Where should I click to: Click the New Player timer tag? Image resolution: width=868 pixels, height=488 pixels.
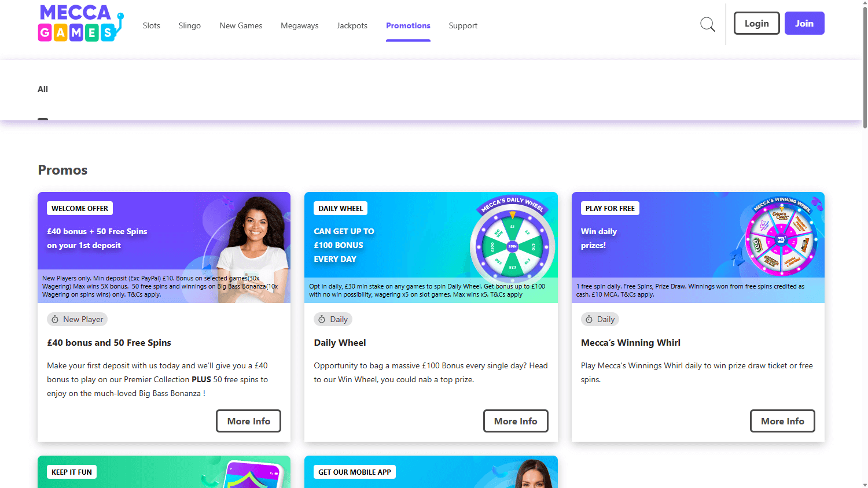77,319
